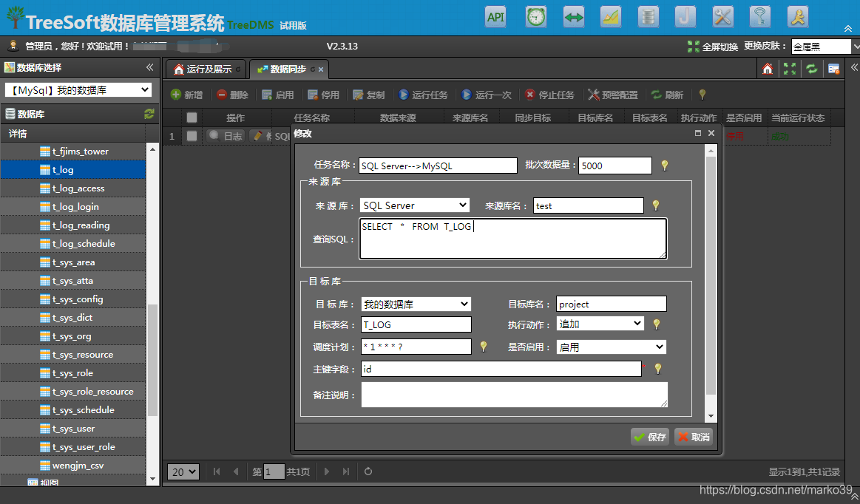
Task: Click hint bulb beside source database name
Action: pos(655,205)
